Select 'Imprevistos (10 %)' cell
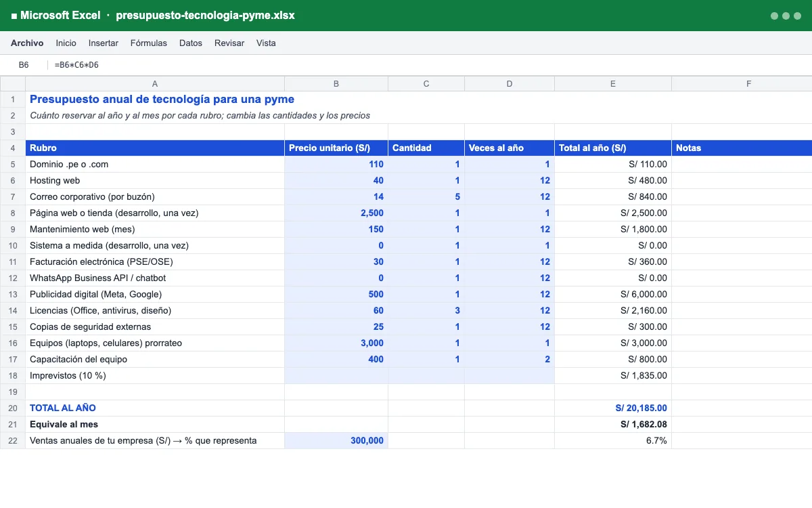 (x=155, y=375)
